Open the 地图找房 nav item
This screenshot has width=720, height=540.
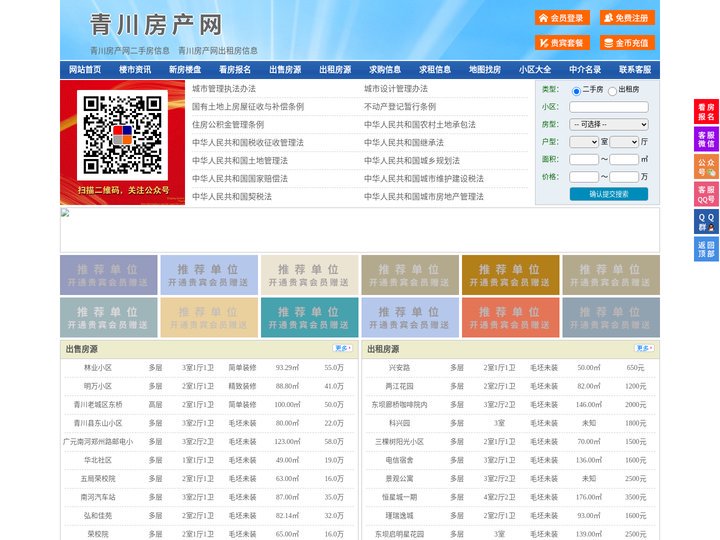[x=485, y=70]
